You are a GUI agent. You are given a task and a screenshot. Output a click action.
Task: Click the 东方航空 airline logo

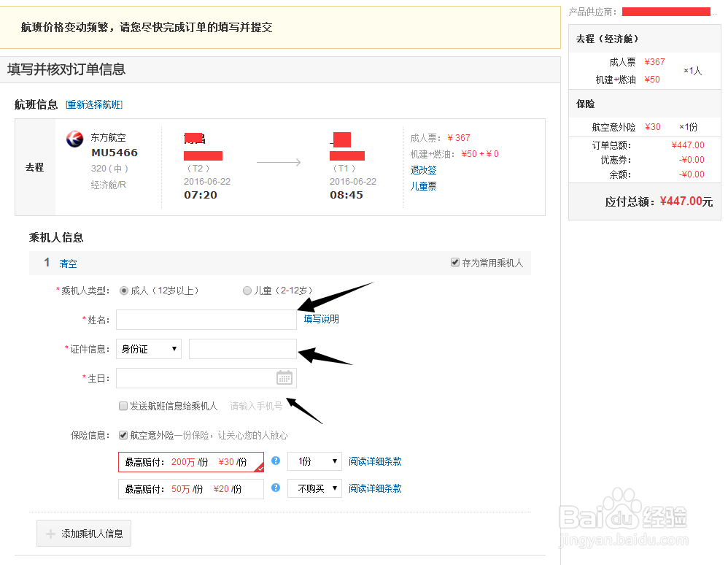click(x=74, y=138)
